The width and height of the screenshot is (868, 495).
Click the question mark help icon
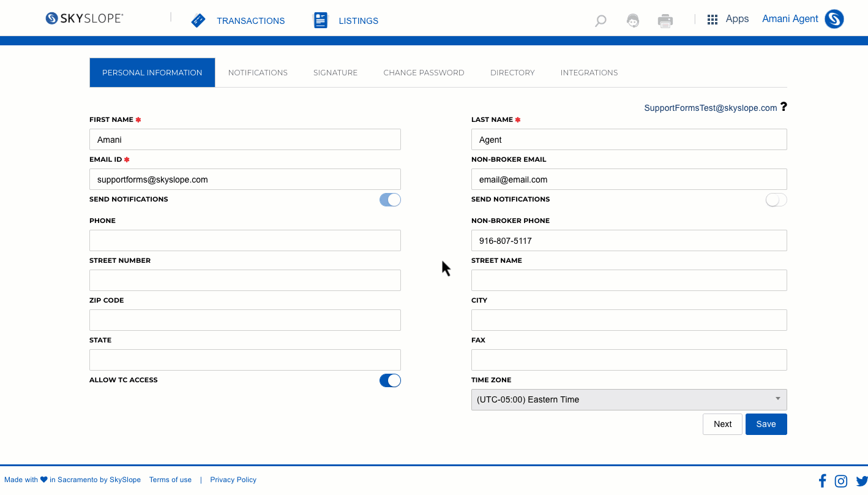pyautogui.click(x=784, y=107)
